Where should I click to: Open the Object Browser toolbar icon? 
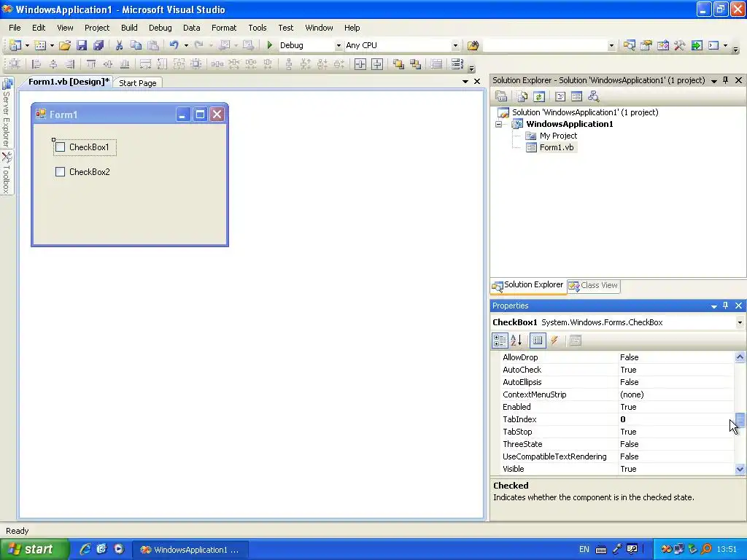663,45
